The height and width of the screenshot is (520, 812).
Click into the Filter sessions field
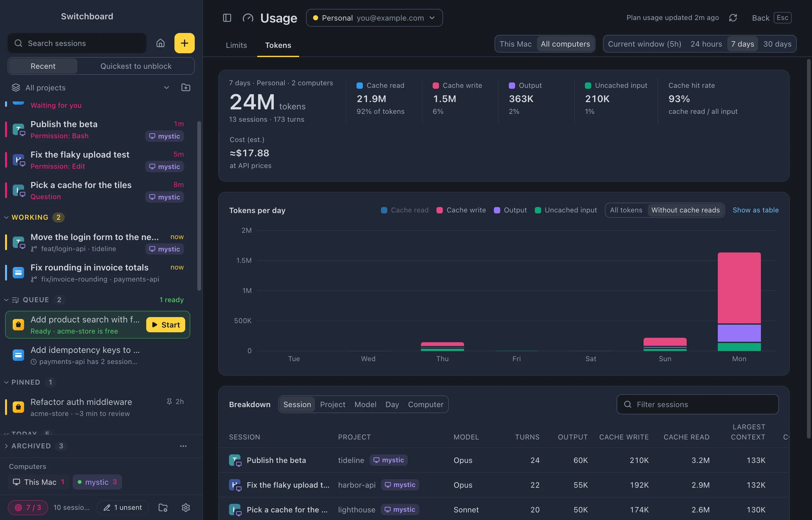coord(697,405)
